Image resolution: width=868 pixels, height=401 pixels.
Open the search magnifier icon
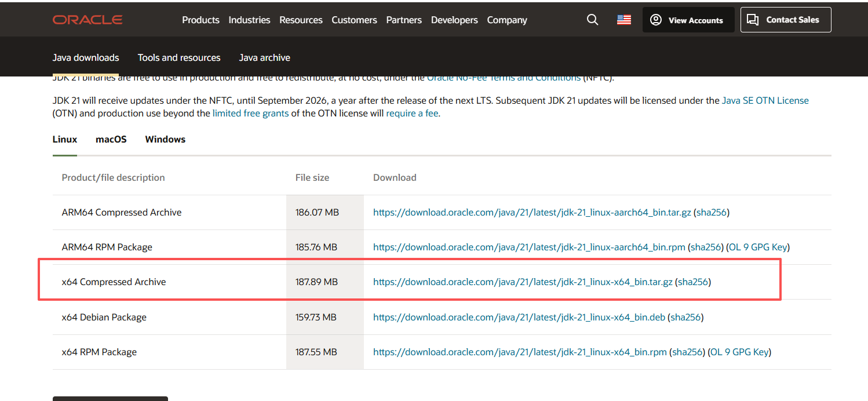592,20
